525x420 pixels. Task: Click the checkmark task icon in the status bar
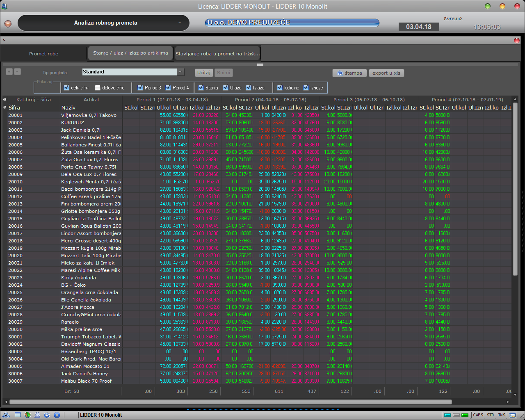coord(47,415)
